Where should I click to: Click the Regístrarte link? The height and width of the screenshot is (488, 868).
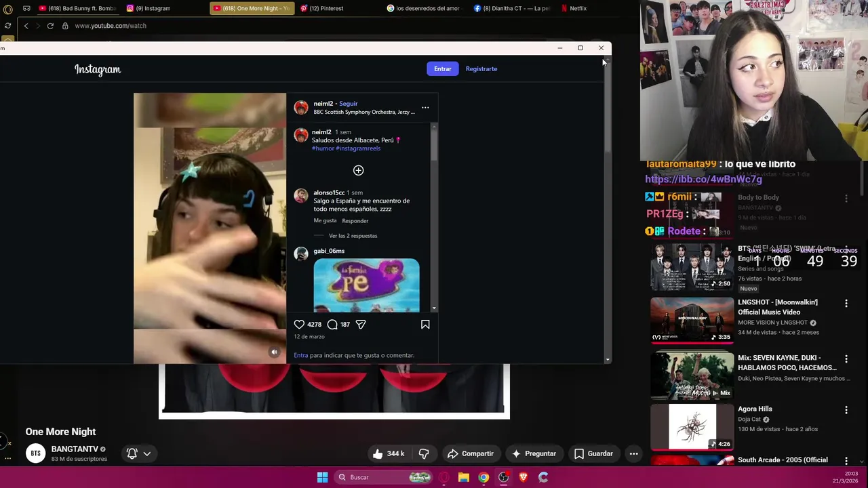click(481, 68)
